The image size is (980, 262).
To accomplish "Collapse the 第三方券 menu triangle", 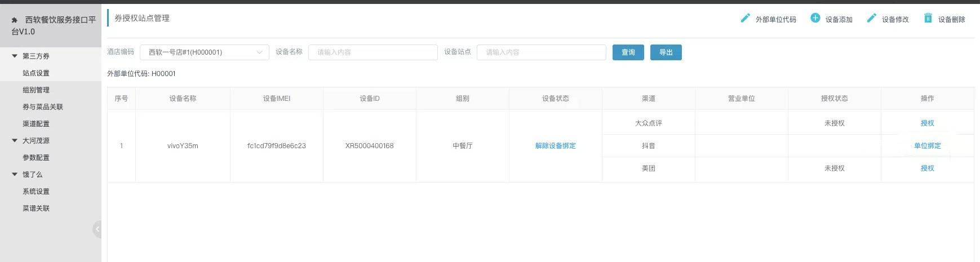I will tap(15, 56).
